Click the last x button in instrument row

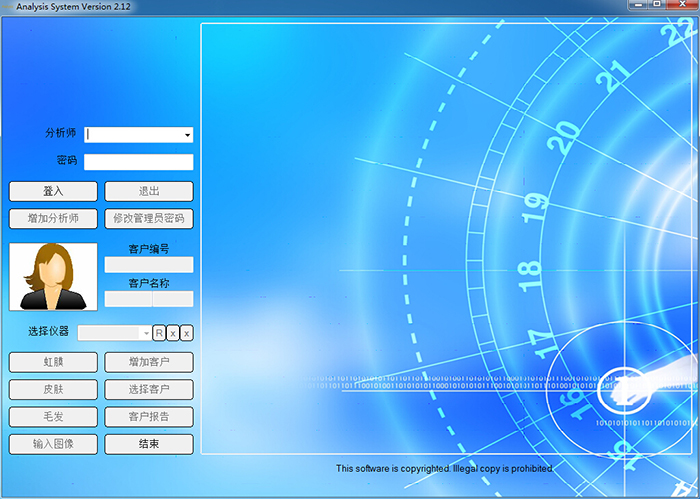tap(187, 333)
